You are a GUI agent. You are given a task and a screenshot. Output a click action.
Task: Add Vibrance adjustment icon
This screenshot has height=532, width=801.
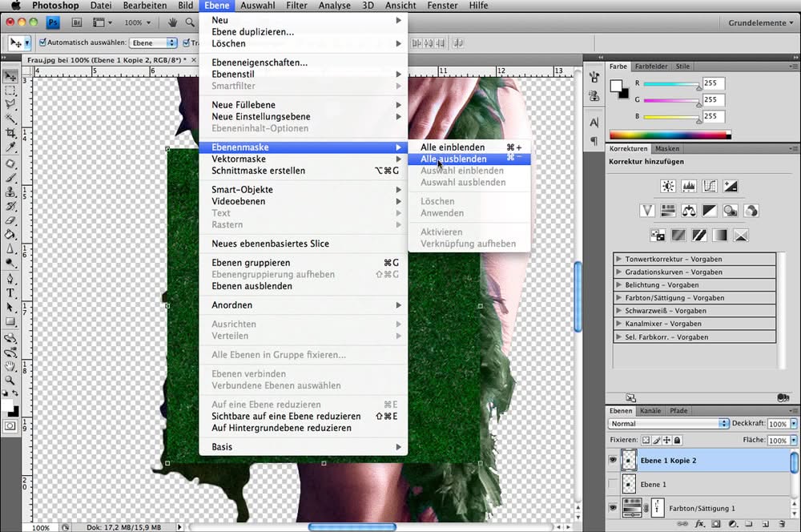[x=647, y=211]
